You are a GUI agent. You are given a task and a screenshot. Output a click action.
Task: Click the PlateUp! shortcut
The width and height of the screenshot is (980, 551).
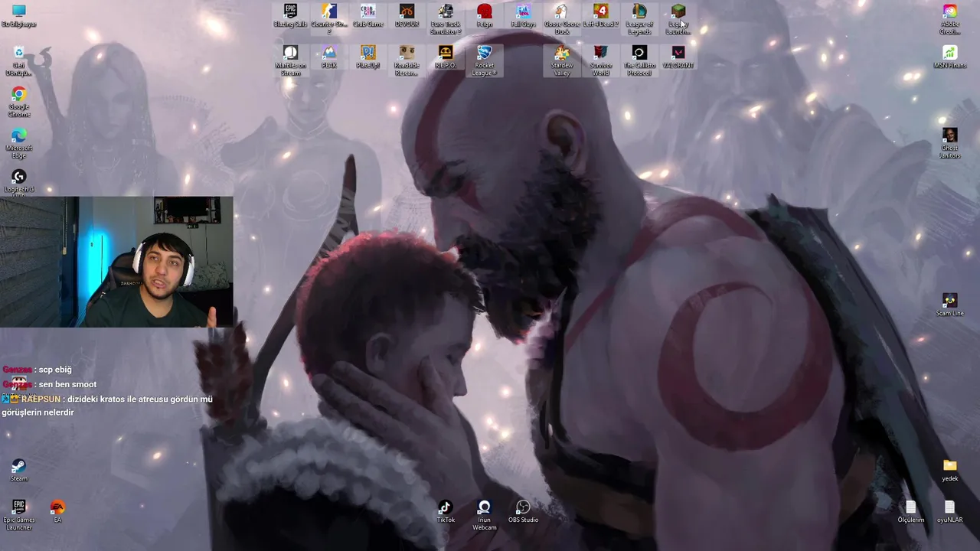(368, 57)
